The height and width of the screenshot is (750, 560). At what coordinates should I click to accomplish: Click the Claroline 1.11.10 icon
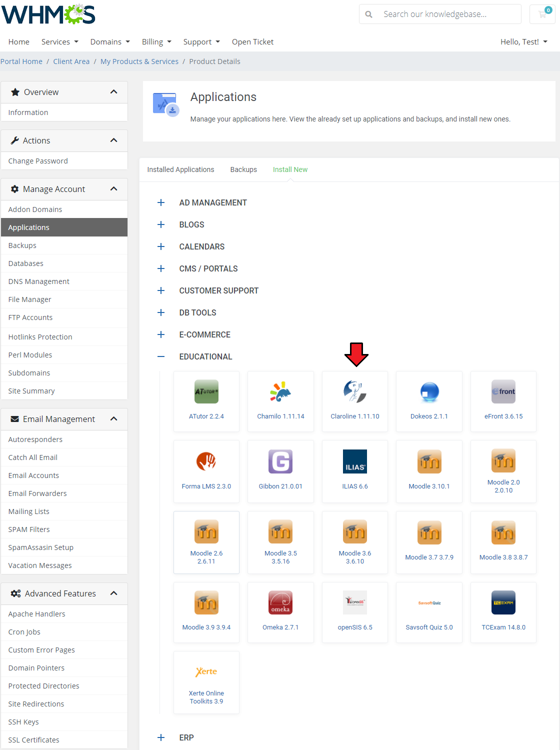click(x=355, y=391)
